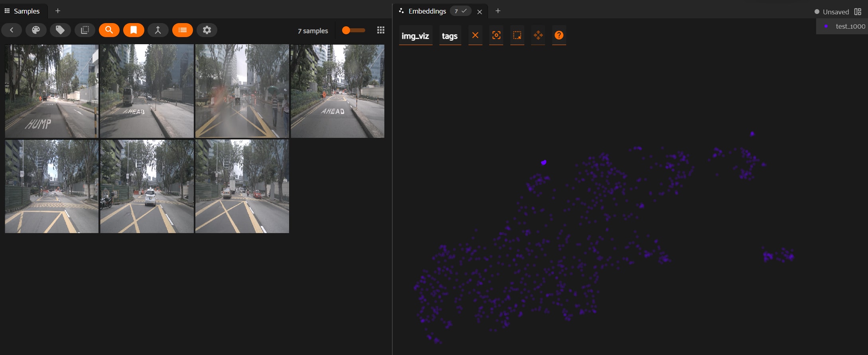This screenshot has height=355, width=868.
Task: Toggle the field list view icon
Action: [x=183, y=30]
